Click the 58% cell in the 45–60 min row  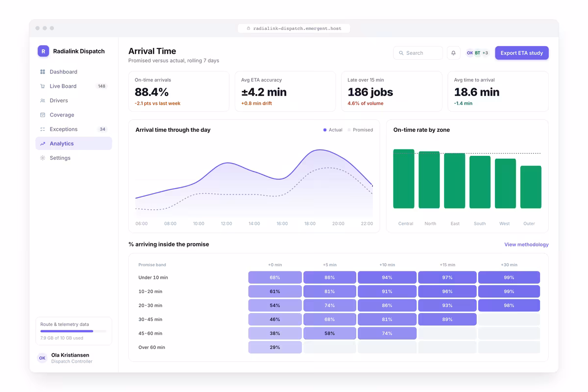[x=330, y=333]
